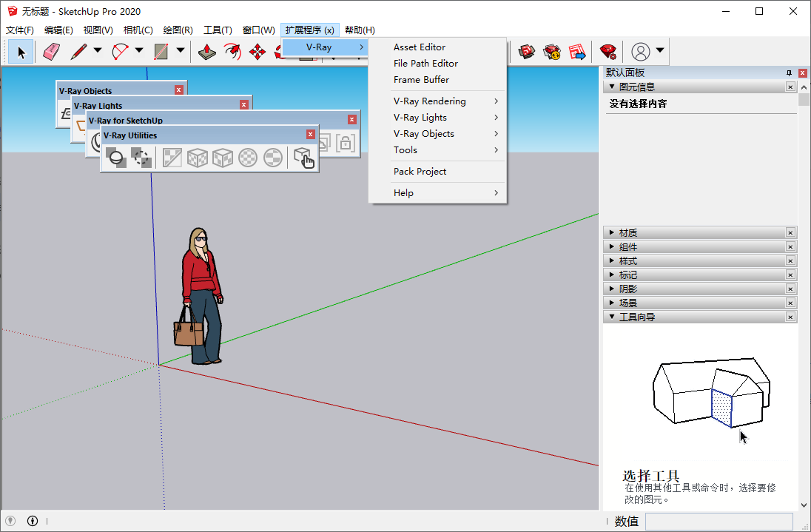Close the V-Ray Lights toolbar
The height and width of the screenshot is (532, 811).
[244, 104]
